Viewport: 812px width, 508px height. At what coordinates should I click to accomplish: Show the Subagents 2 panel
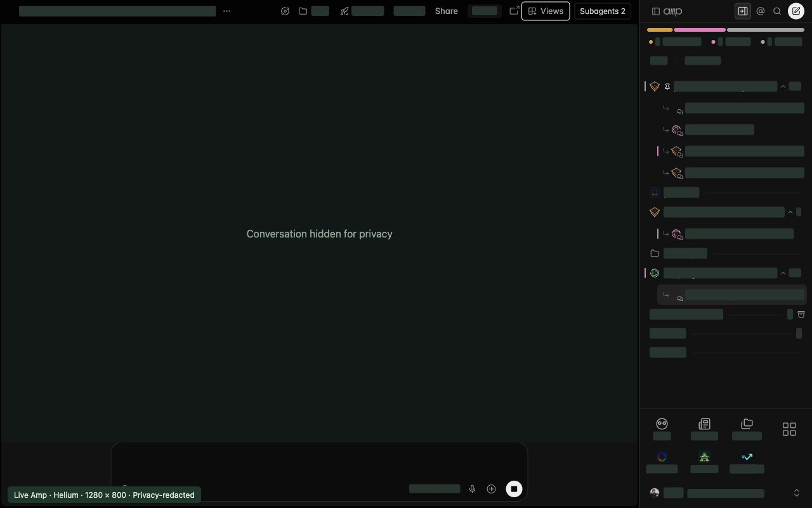603,11
